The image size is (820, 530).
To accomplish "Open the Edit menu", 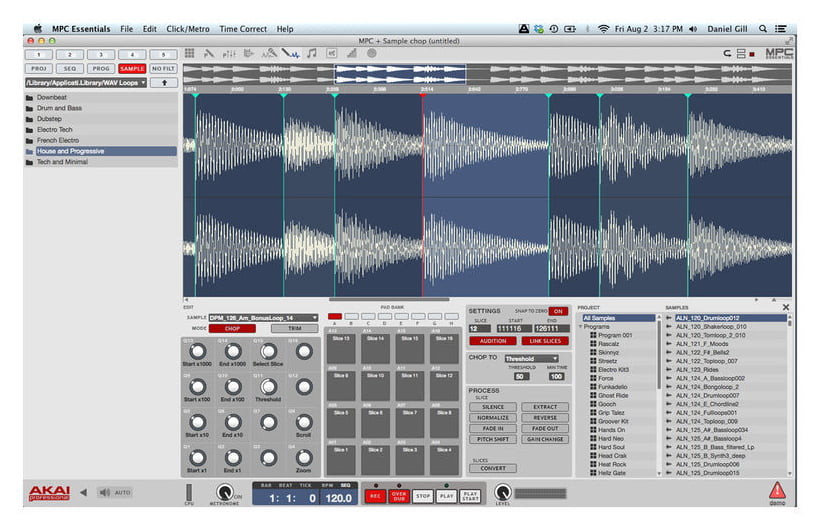I will click(150, 29).
